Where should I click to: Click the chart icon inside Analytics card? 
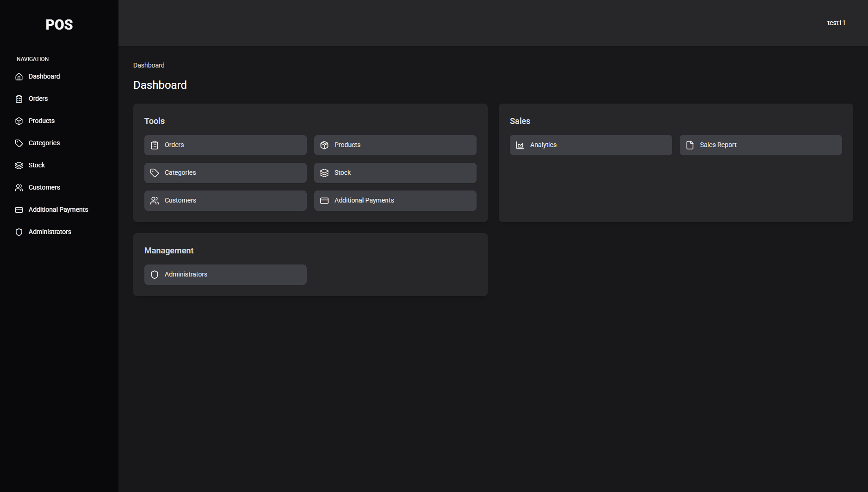(520, 145)
